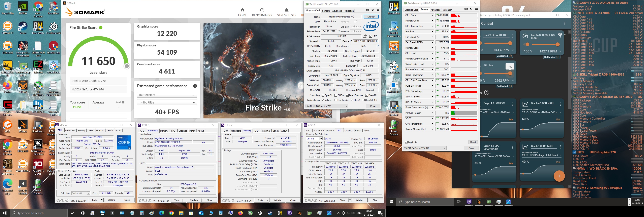This screenshot has height=217, width=644.
Task: Open GPU selector showing Intel(R) UHD Graphics 770
Action: pyautogui.click(x=326, y=106)
